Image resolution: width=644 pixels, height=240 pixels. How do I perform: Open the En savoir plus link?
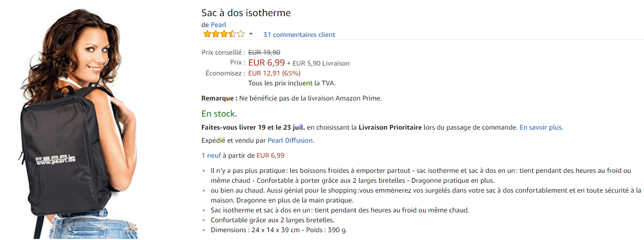pyautogui.click(x=541, y=127)
